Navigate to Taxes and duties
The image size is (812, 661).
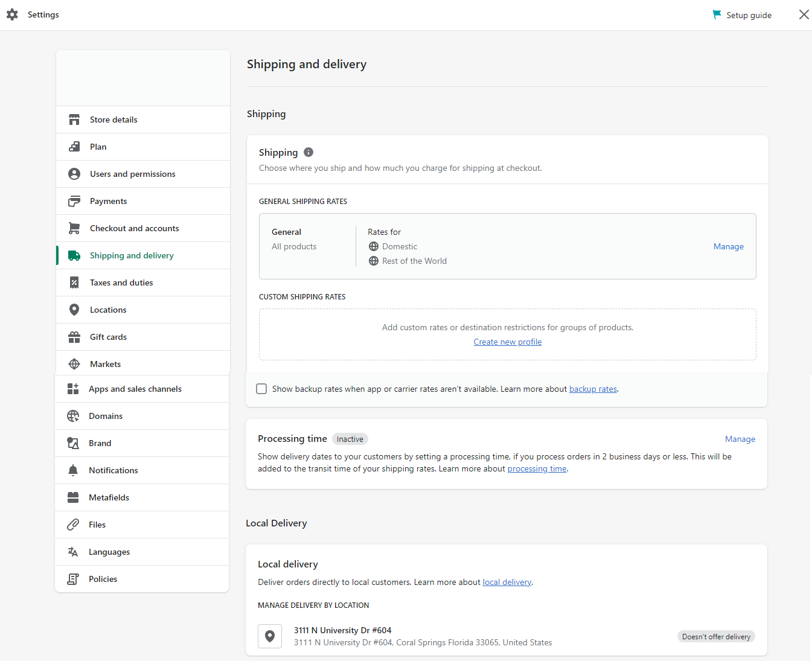tap(121, 283)
